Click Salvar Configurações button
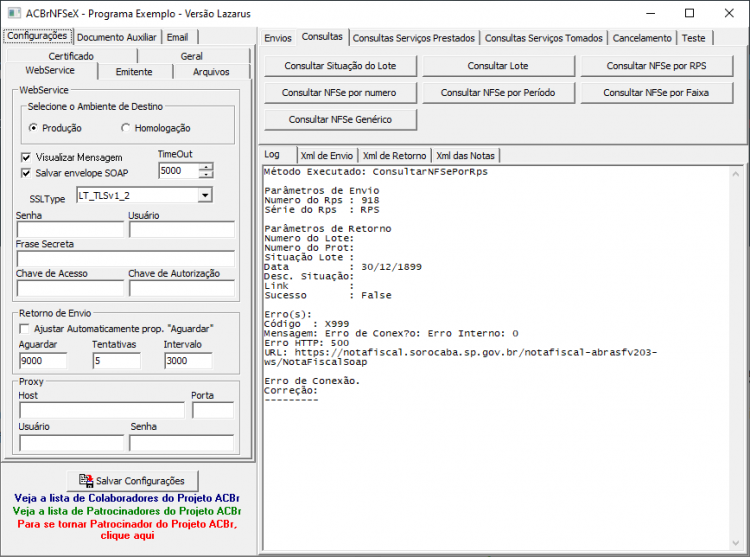750x557 pixels. tap(132, 481)
